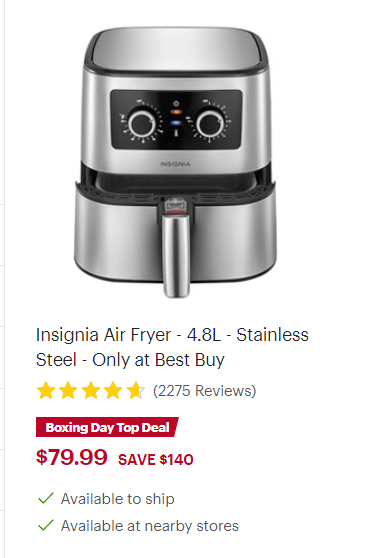Select the $79.99 price
Image resolution: width=388 pixels, height=558 pixels.
pyautogui.click(x=72, y=457)
